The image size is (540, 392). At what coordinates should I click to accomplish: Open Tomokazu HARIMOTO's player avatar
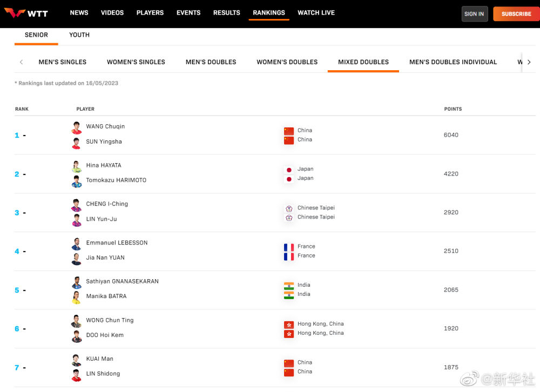click(76, 181)
